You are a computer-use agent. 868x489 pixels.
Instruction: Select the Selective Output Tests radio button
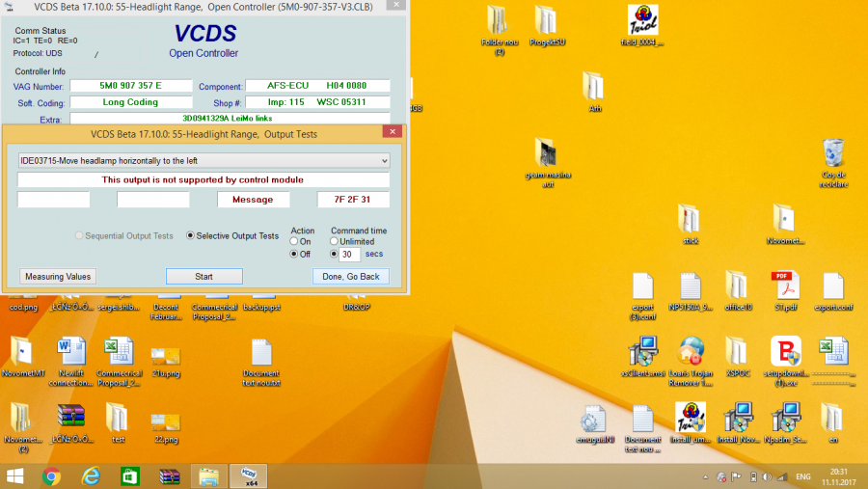(x=190, y=235)
